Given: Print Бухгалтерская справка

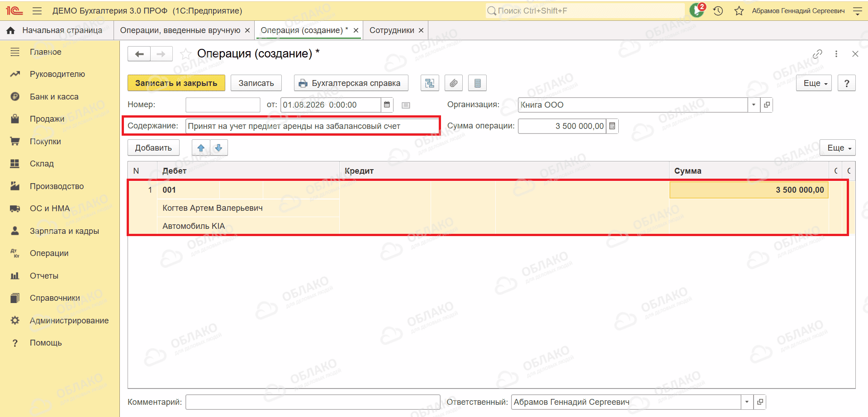Looking at the screenshot, I should point(351,83).
